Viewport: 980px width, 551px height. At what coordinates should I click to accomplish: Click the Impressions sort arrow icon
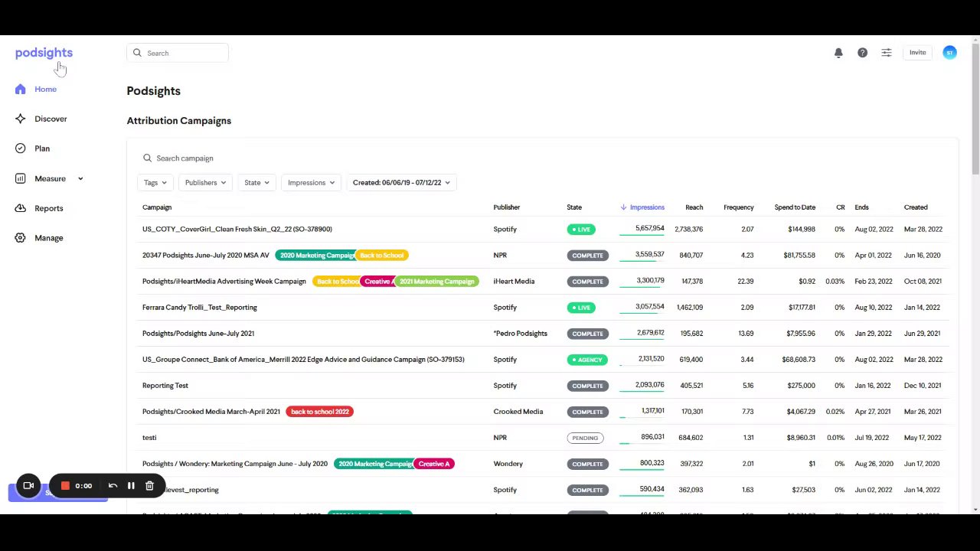coord(623,207)
